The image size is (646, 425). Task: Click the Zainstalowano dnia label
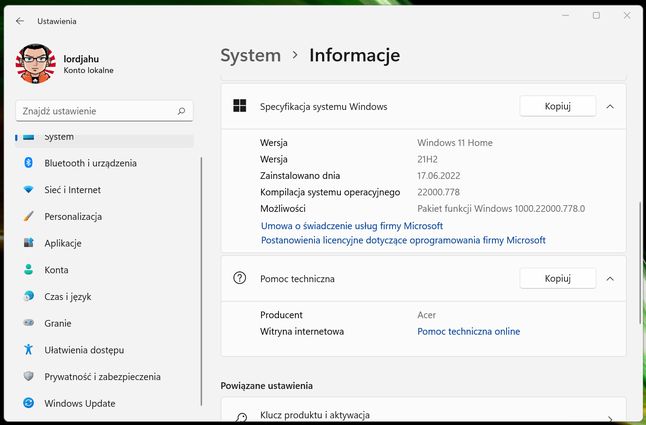[300, 176]
